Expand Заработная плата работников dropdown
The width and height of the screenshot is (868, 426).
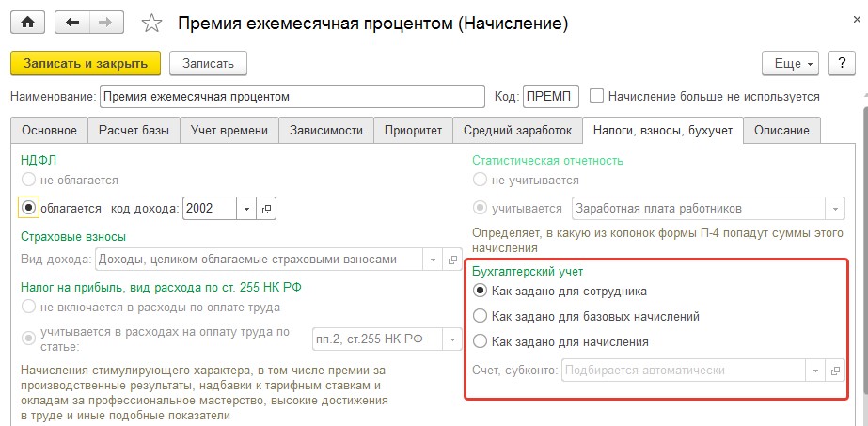point(835,209)
